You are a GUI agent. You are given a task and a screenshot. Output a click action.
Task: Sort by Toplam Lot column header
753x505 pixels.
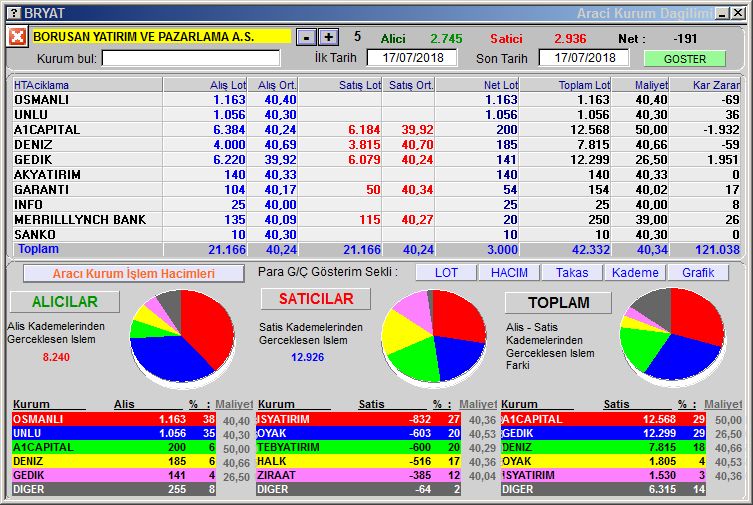coord(566,85)
